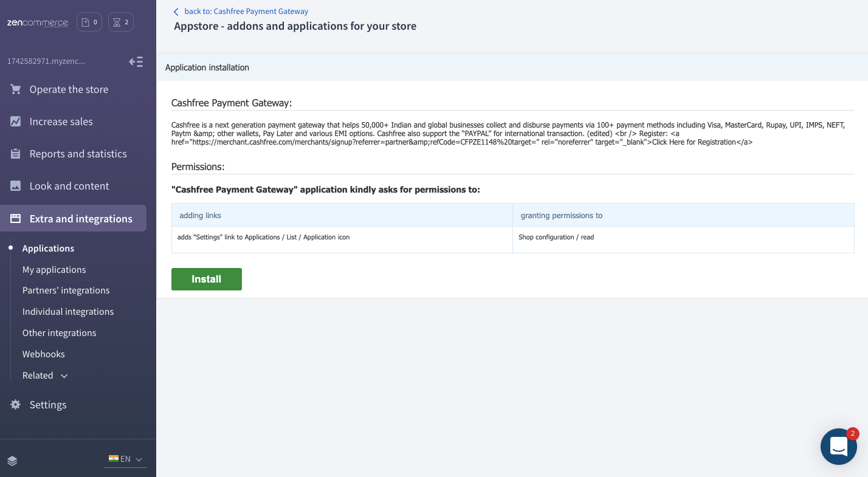Select Applications in the submenu
Screen dimensions: 868x477
48,249
